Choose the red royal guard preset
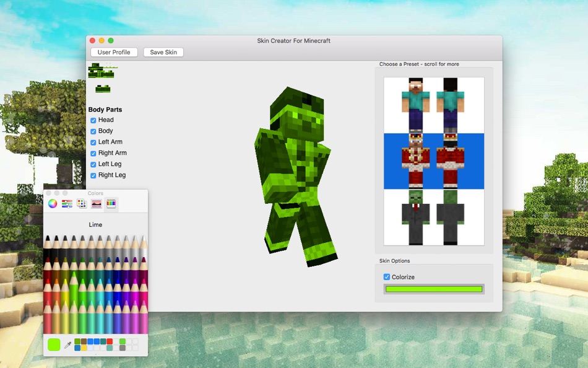Image resolution: width=588 pixels, height=368 pixels. click(x=434, y=161)
